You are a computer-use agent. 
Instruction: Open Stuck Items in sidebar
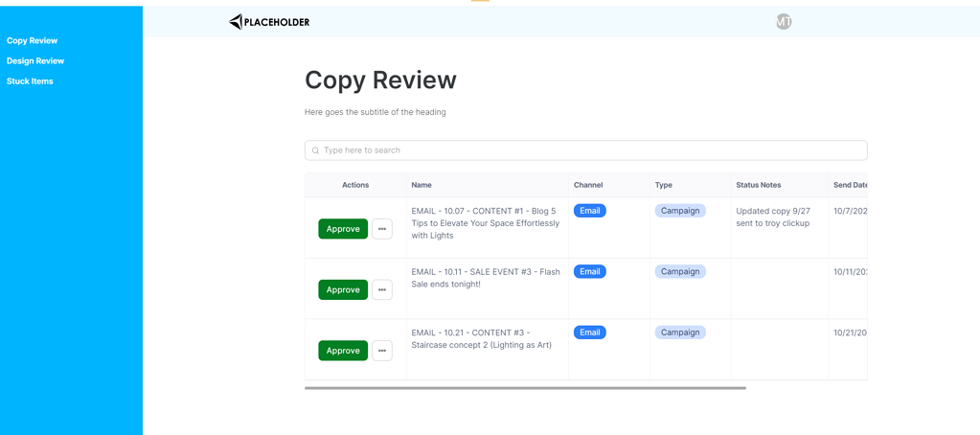tap(30, 81)
